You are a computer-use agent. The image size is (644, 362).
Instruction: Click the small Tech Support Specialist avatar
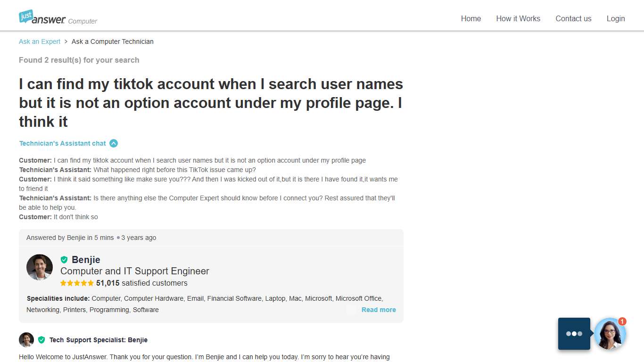click(x=26, y=339)
